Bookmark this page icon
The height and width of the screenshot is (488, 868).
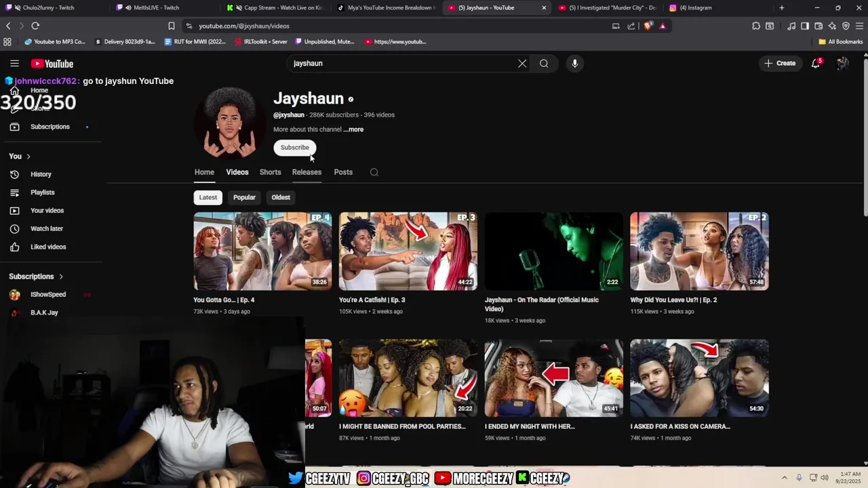coord(172,26)
